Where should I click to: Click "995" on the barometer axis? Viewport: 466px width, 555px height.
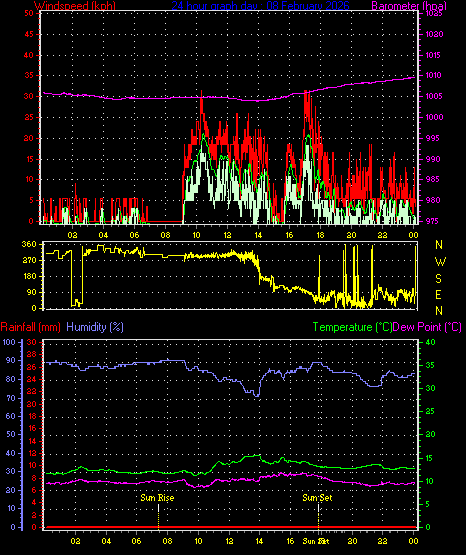(x=432, y=138)
